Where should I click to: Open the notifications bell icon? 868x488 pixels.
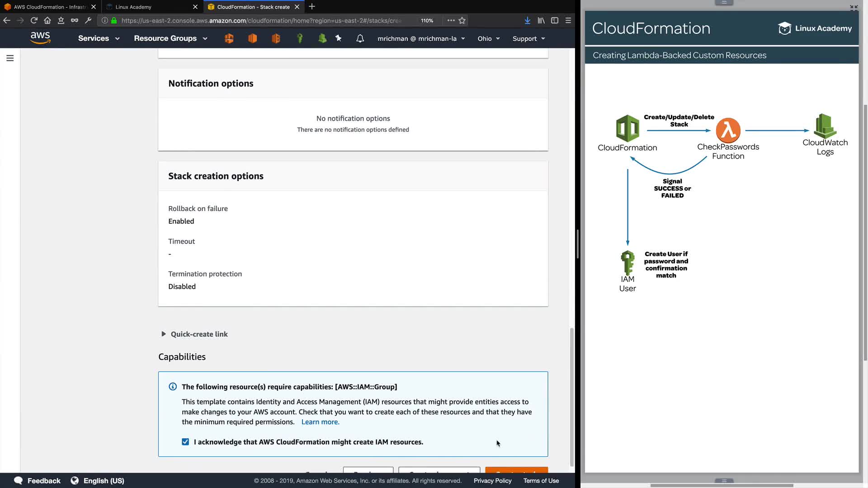pyautogui.click(x=360, y=38)
